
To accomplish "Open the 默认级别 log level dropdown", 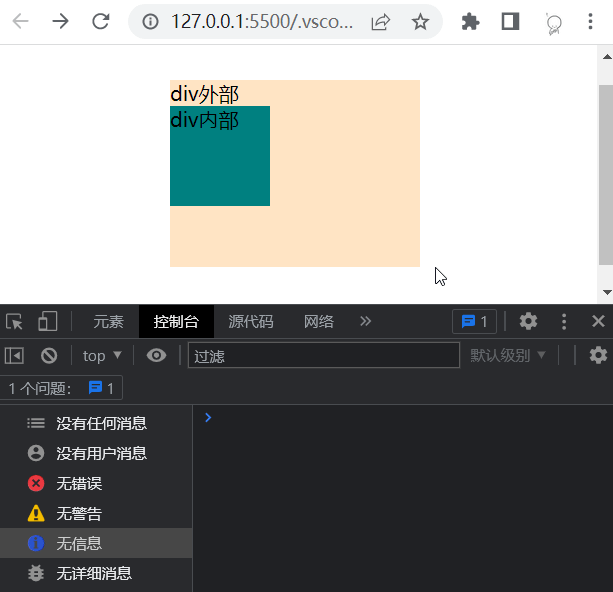I will pyautogui.click(x=508, y=355).
